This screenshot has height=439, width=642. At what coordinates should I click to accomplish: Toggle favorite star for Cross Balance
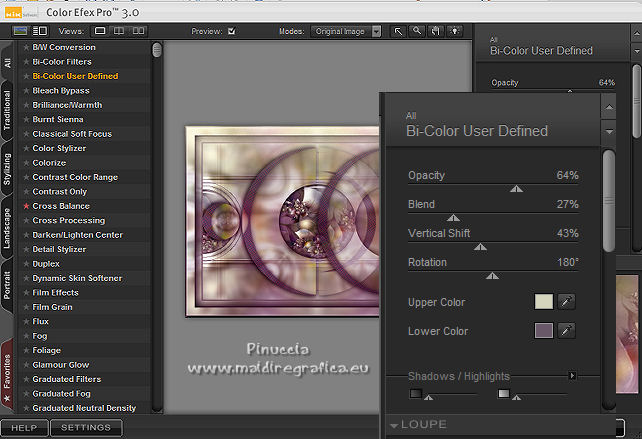[26, 206]
